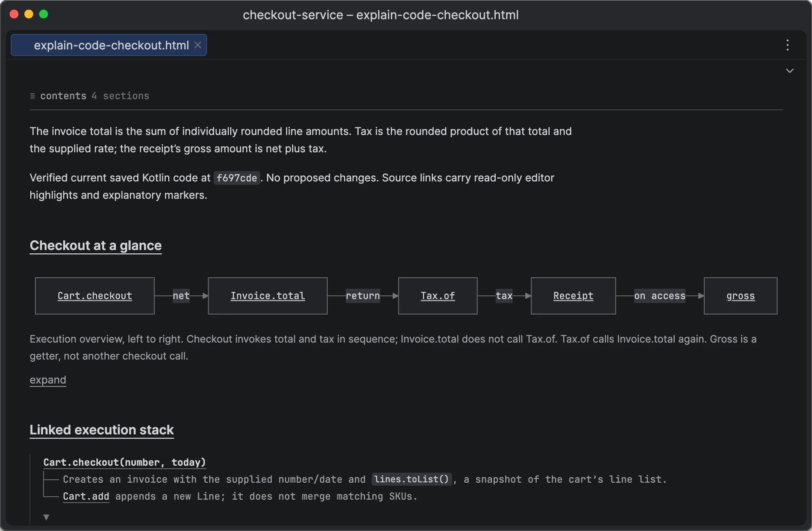Click the 'return' arrow label
This screenshot has height=531, width=812.
pyautogui.click(x=363, y=296)
